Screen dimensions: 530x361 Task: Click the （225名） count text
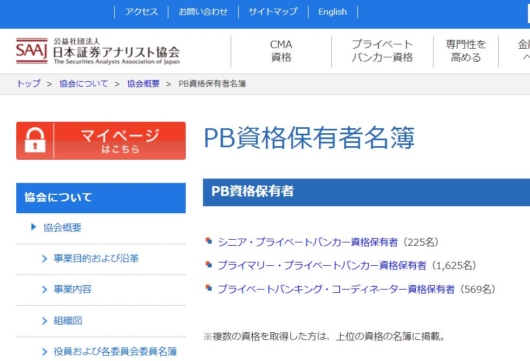[421, 242]
